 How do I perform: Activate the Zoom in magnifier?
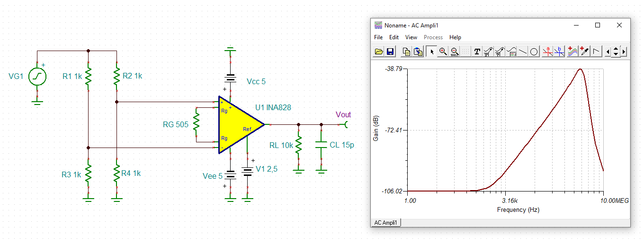pyautogui.click(x=443, y=52)
